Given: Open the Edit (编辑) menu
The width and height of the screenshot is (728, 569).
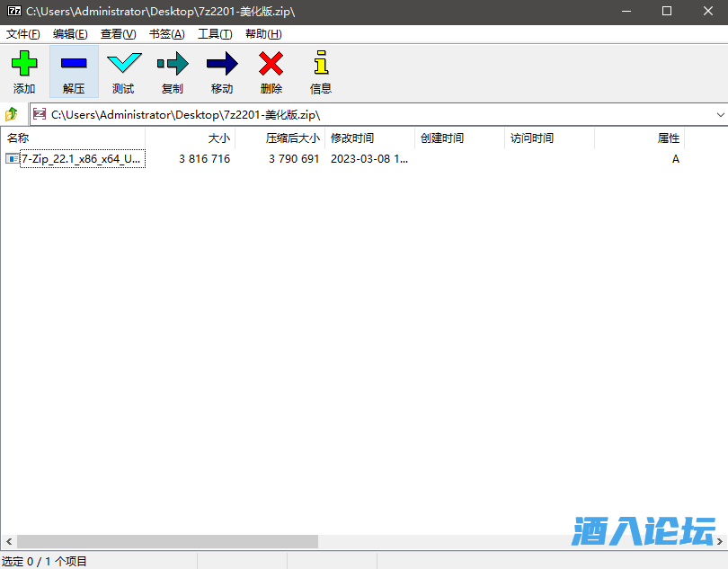Looking at the screenshot, I should point(70,34).
